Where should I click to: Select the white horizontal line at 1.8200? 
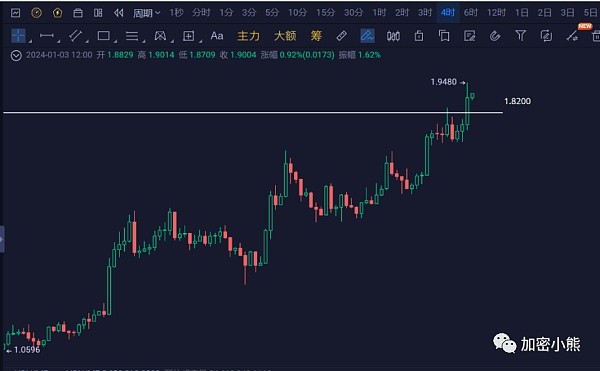(x=253, y=112)
